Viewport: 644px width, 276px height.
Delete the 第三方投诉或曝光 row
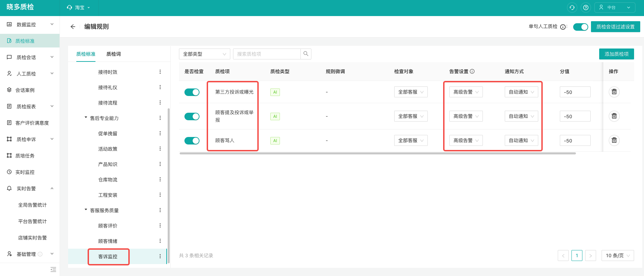pyautogui.click(x=614, y=92)
